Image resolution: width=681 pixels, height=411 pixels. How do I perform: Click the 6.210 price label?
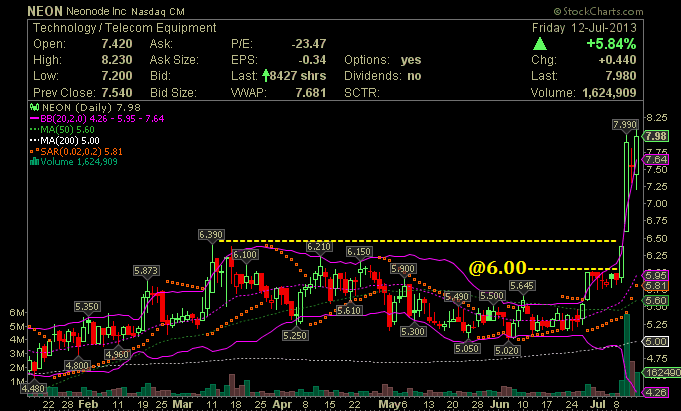click(x=319, y=247)
